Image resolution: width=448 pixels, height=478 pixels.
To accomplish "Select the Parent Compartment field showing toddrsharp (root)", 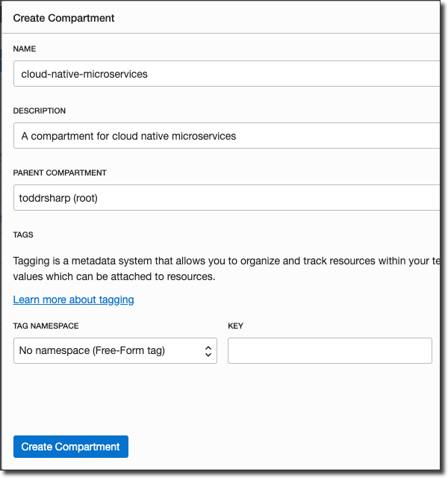I will [x=224, y=198].
